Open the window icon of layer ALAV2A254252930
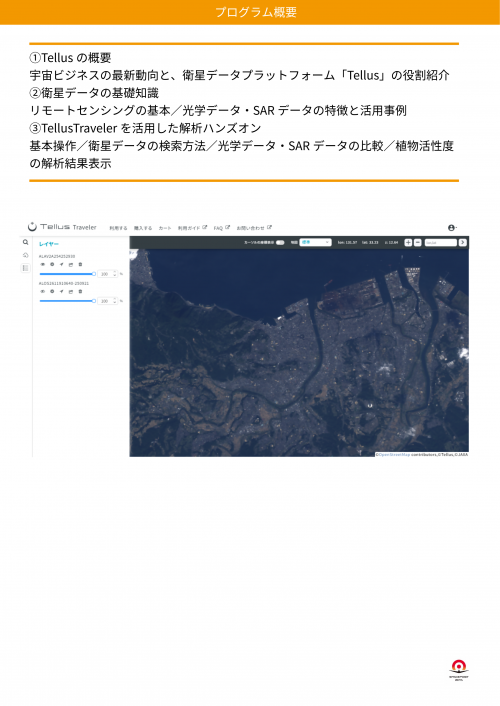500x706 pixels. [71, 265]
